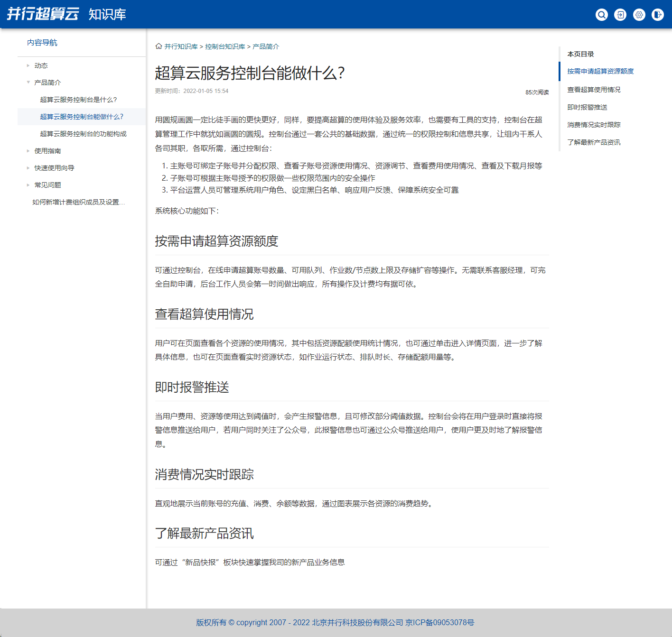Click the 超算云服务控制台能做什么? page title
This screenshot has width=672, height=637.
(250, 73)
